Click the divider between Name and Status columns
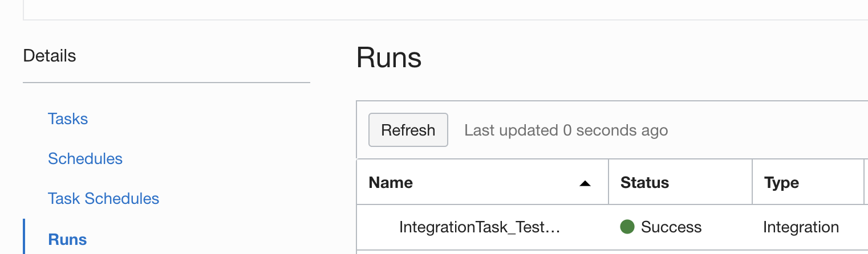This screenshot has height=254, width=868. coord(609,183)
